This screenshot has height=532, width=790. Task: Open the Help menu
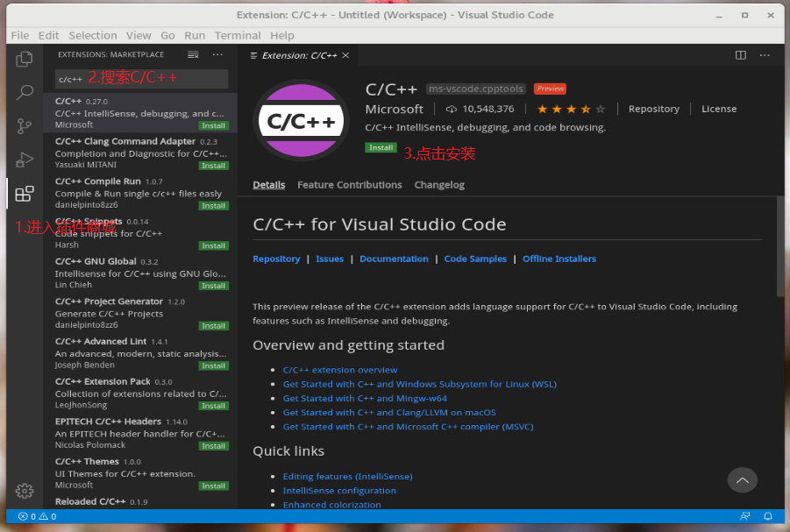click(x=282, y=35)
